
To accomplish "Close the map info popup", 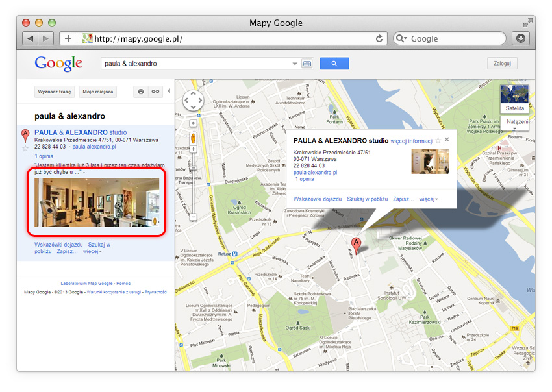I will pos(447,140).
